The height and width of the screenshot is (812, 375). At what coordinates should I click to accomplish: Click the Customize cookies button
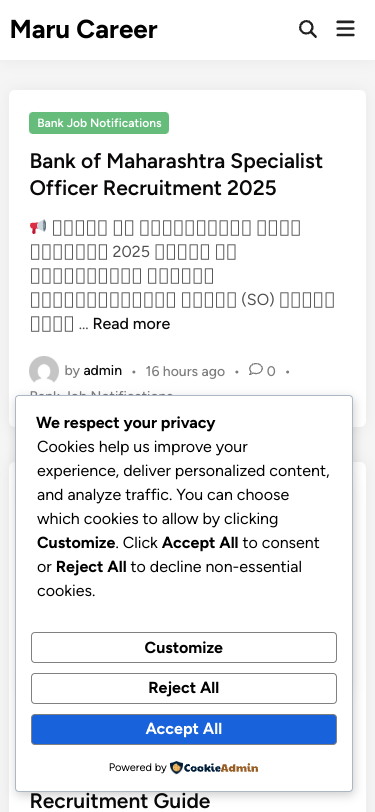coord(184,647)
